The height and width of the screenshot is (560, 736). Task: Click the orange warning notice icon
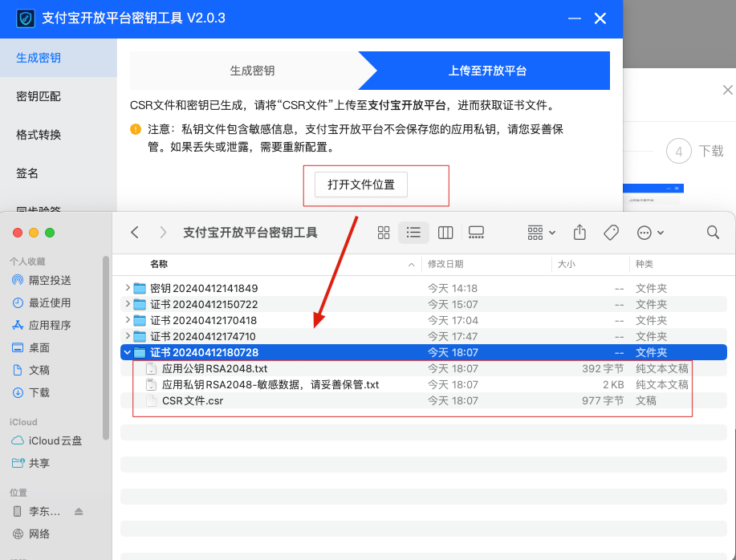point(136,129)
